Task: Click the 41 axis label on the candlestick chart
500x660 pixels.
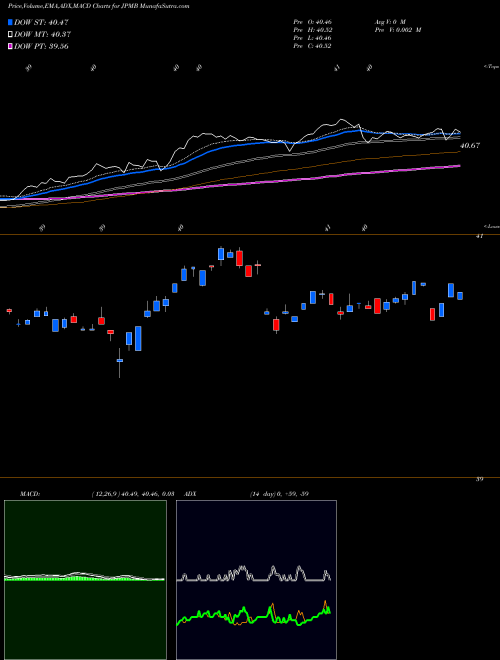Action: 479,237
